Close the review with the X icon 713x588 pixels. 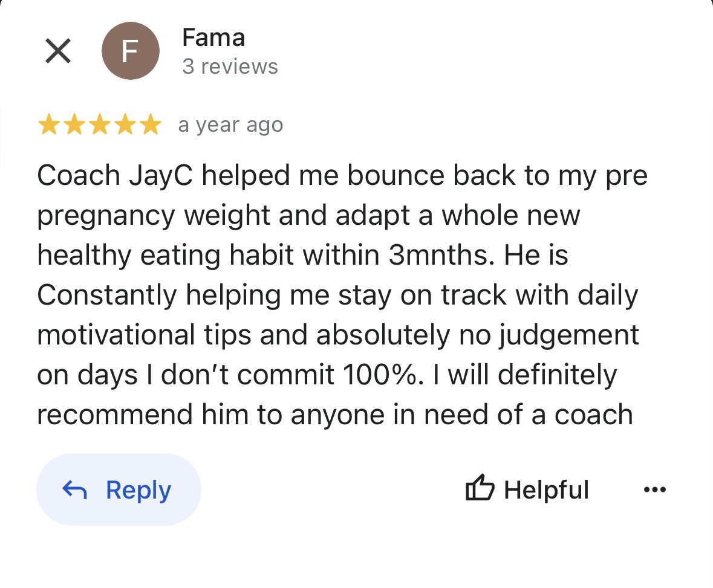coord(58,51)
